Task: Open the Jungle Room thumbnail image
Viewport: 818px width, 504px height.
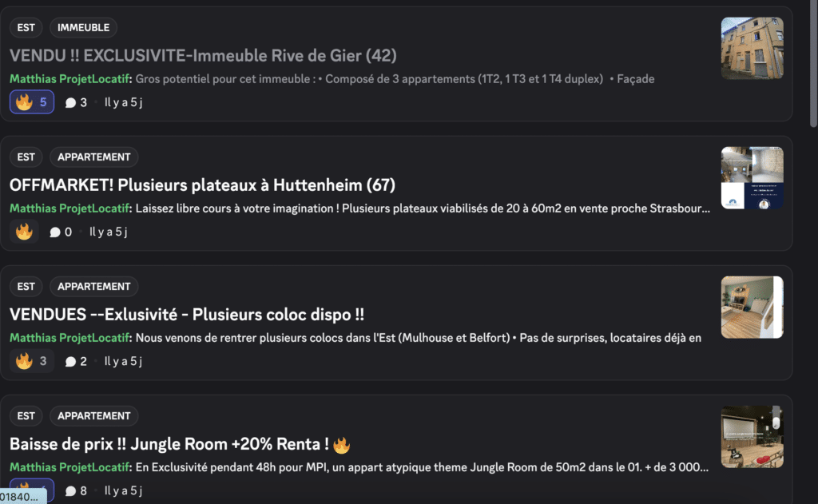Action: (x=752, y=437)
